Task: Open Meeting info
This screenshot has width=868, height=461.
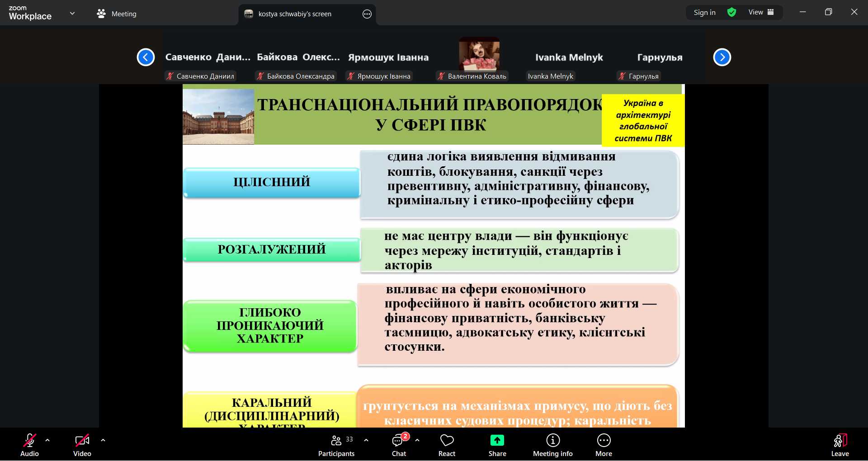Action: point(552,445)
